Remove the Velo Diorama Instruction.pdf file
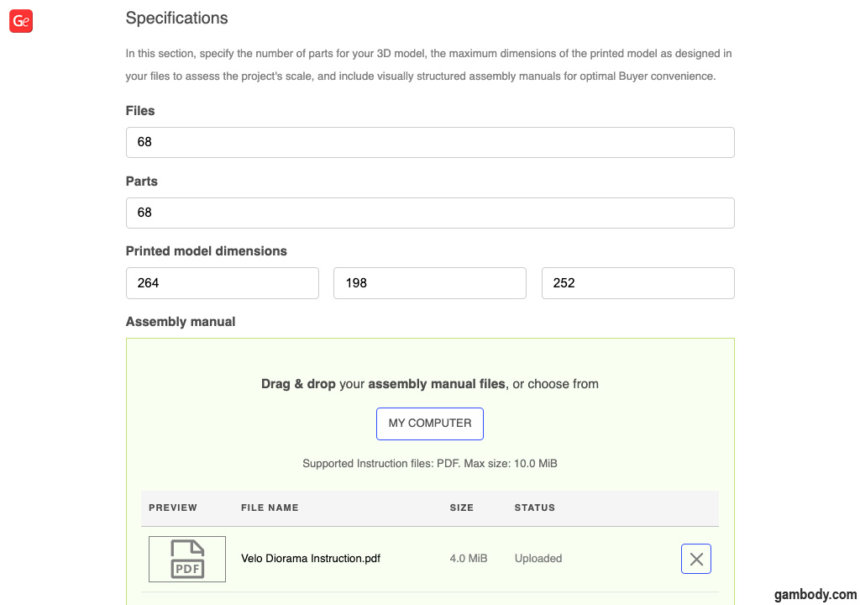The image size is (860, 605). [696, 558]
